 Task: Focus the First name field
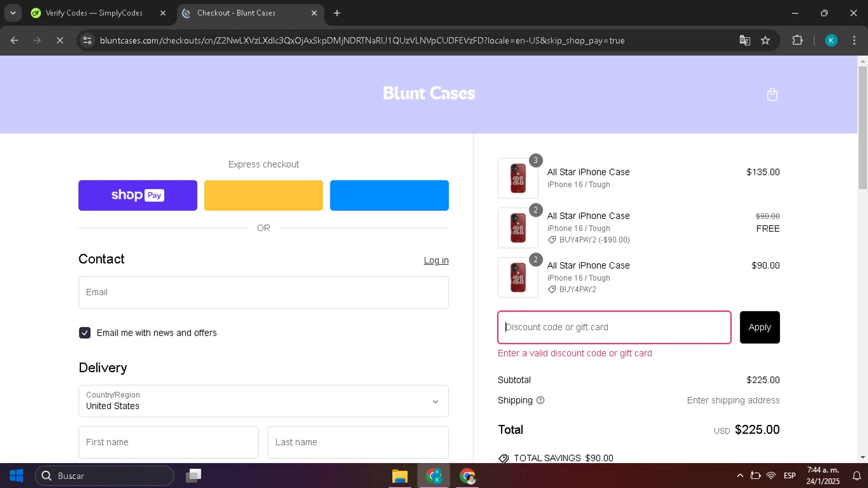pyautogui.click(x=168, y=442)
